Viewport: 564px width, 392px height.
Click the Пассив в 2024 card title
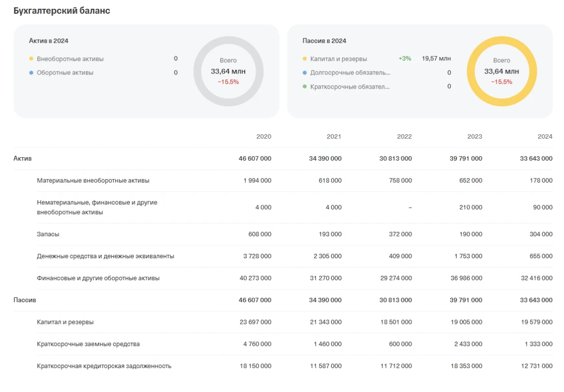pyautogui.click(x=324, y=41)
